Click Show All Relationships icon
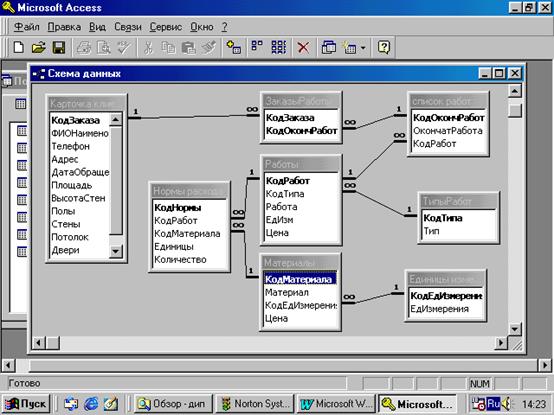Viewport: 554px width, 415px height. click(278, 47)
